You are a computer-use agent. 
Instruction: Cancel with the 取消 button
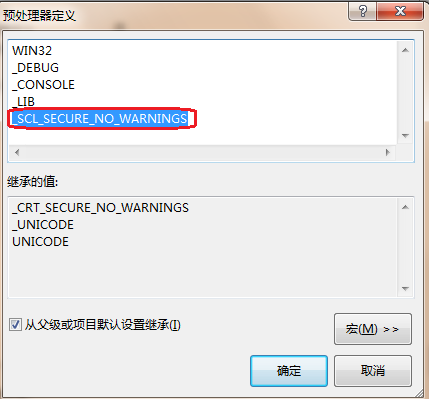373,371
